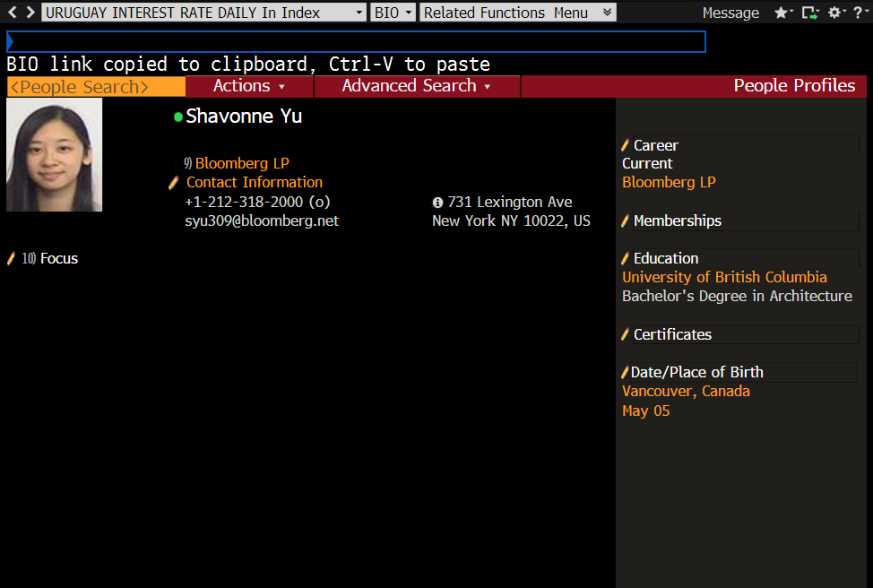Click the Education section header
Screen dimensions: 873x588
coord(666,258)
